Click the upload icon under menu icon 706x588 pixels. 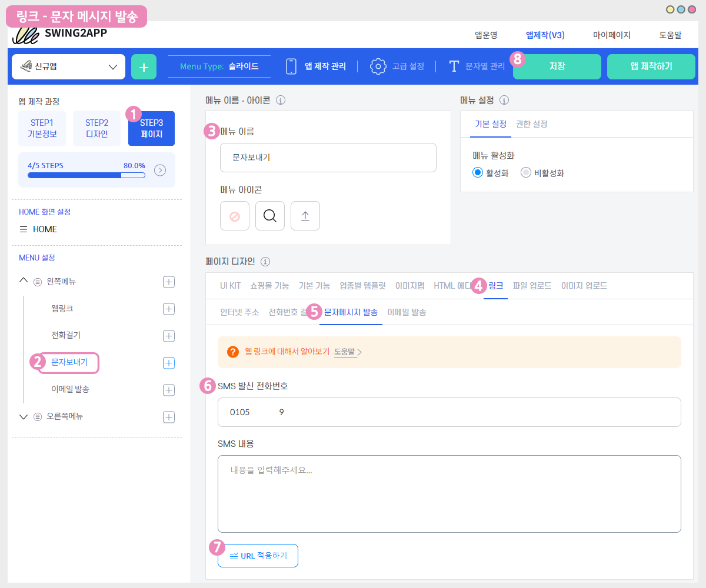(x=305, y=216)
